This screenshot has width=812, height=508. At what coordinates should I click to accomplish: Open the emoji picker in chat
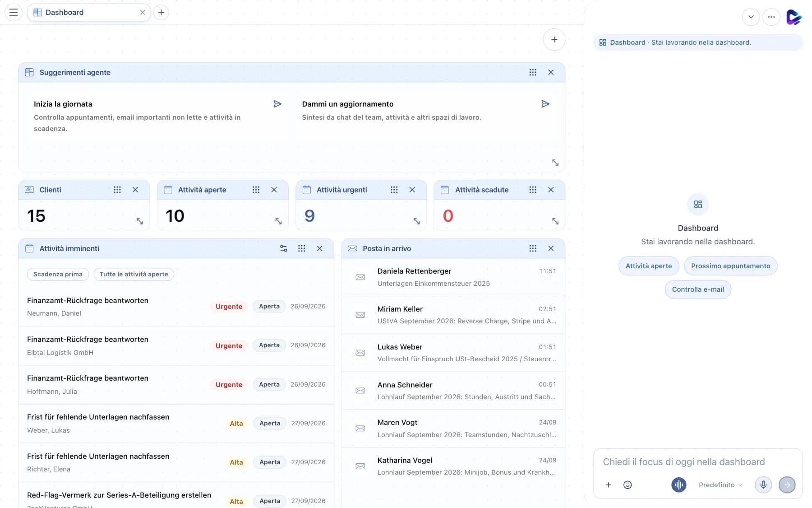[x=627, y=485]
